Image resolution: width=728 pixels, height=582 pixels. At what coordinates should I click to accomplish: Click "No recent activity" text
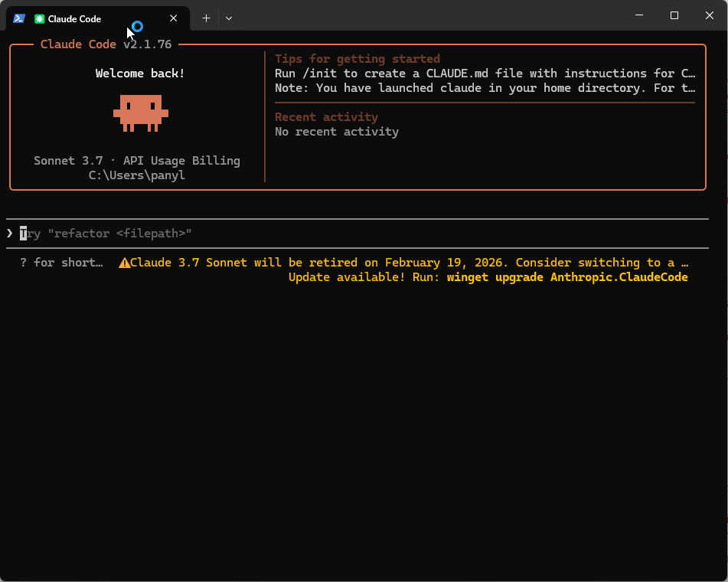coord(337,132)
